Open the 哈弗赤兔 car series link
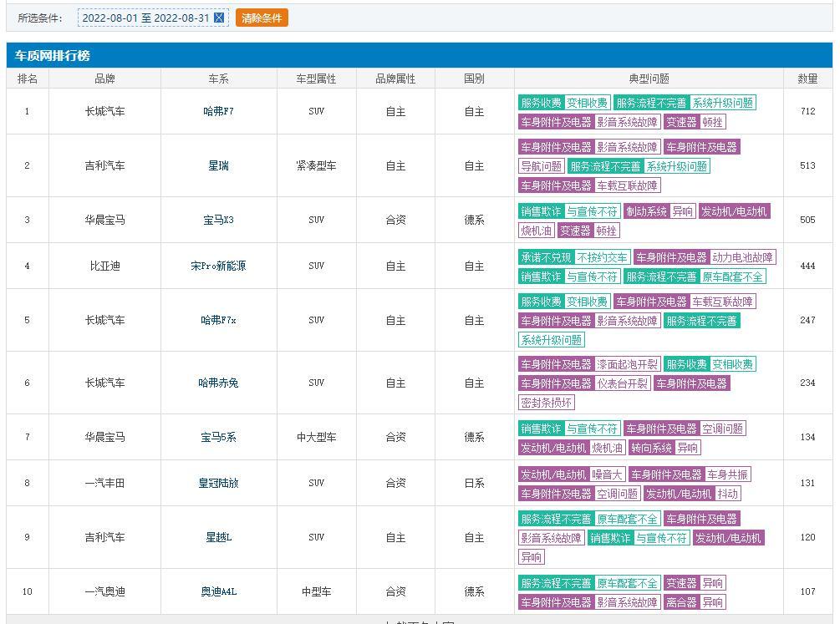This screenshot has height=624, width=840. point(219,383)
